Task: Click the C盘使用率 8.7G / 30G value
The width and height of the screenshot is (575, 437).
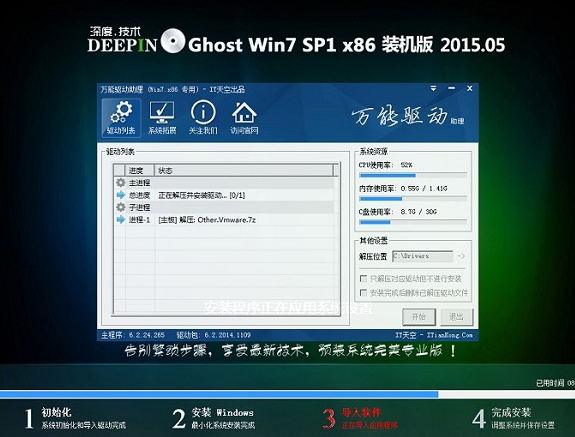Action: [x=419, y=212]
